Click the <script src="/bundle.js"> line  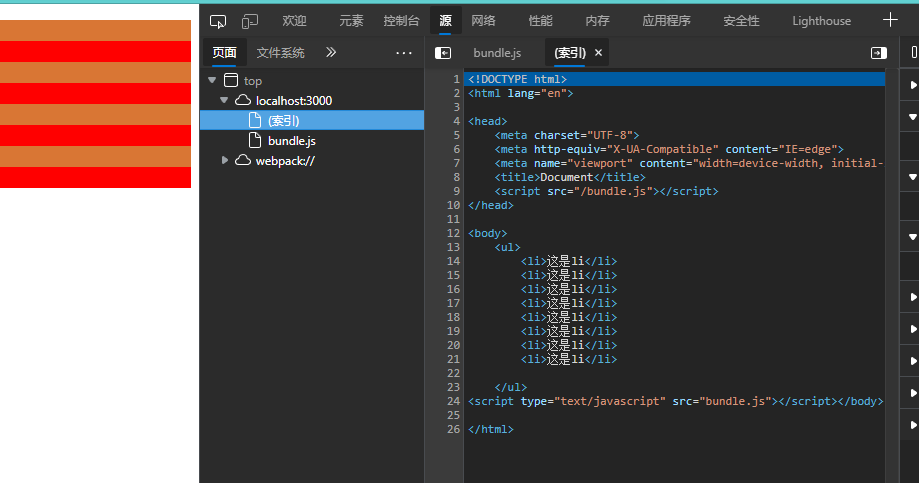pos(606,191)
